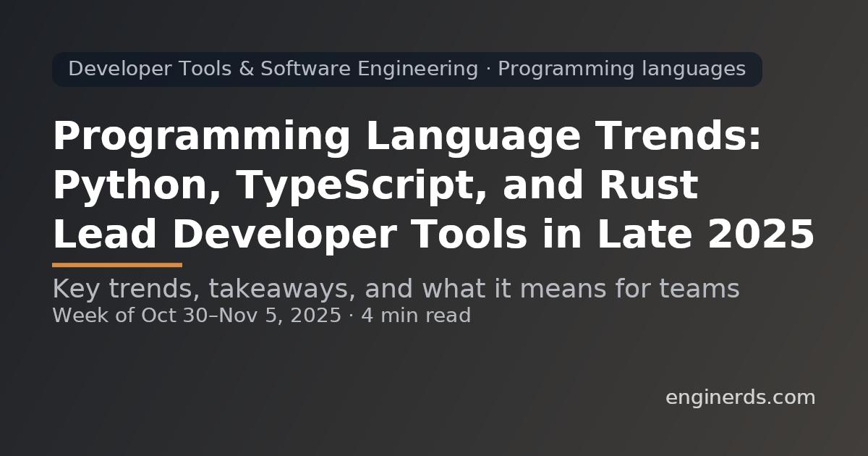Open the blog homepage via enginerds.com

tap(739, 396)
